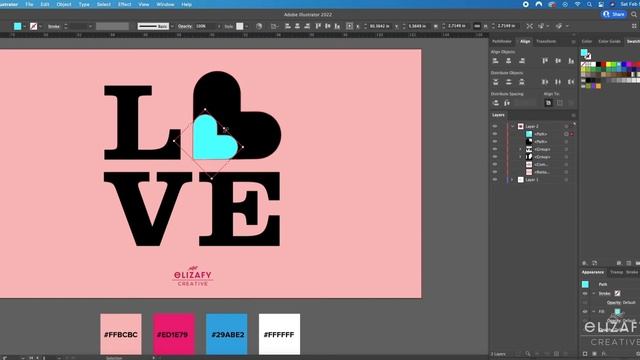
Task: Select the highlighted Align To option
Action: point(548,103)
